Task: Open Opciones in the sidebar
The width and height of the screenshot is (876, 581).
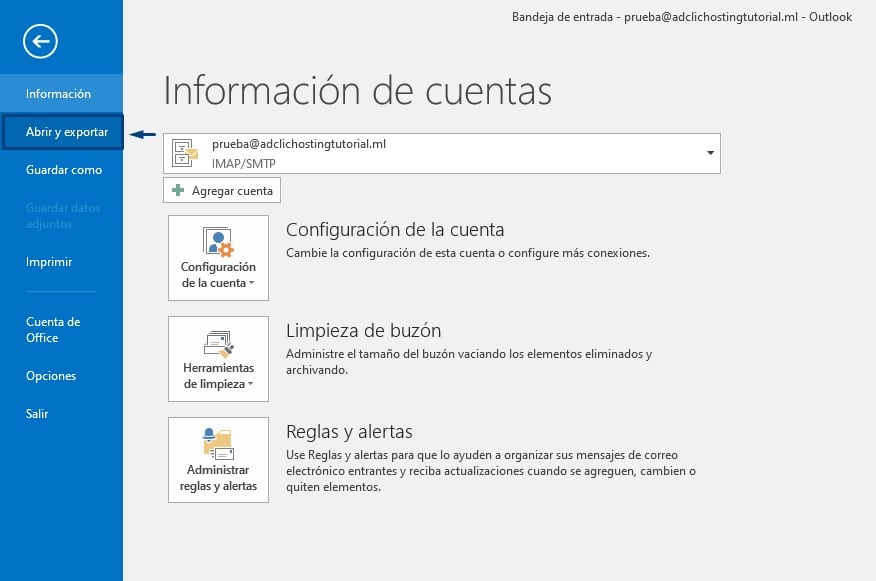Action: (x=61, y=376)
